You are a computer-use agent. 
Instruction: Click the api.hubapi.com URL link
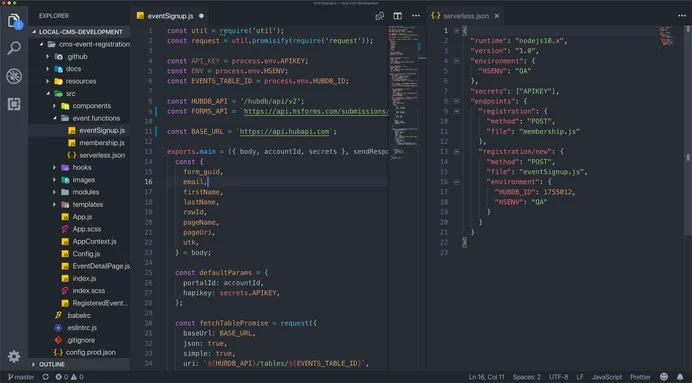coord(284,131)
